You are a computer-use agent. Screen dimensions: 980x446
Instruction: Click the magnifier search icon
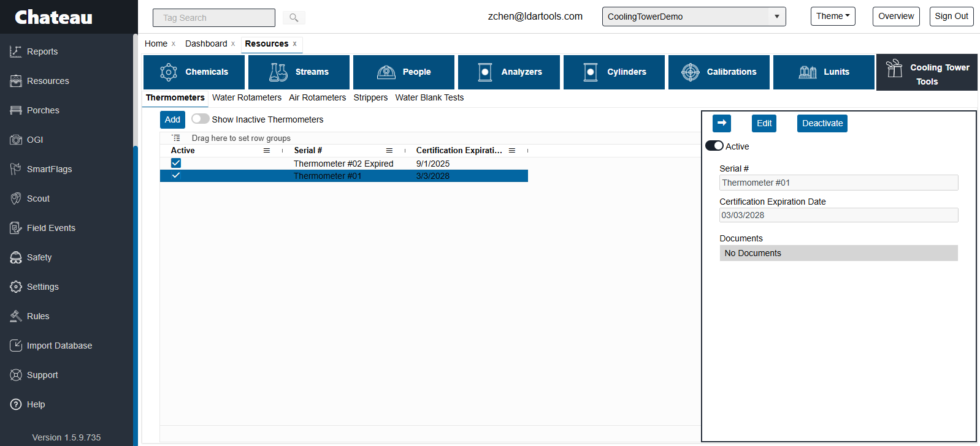294,18
